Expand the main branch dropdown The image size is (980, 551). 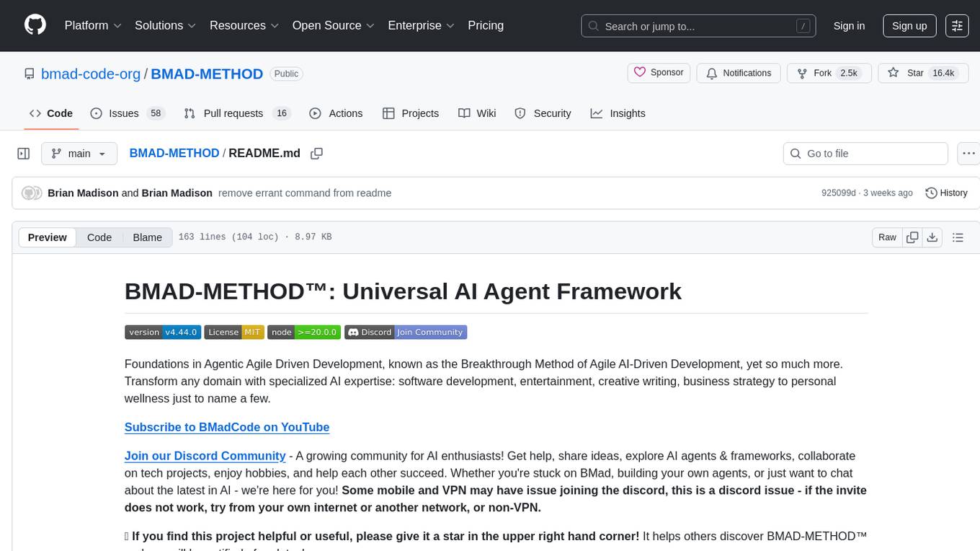pos(79,154)
